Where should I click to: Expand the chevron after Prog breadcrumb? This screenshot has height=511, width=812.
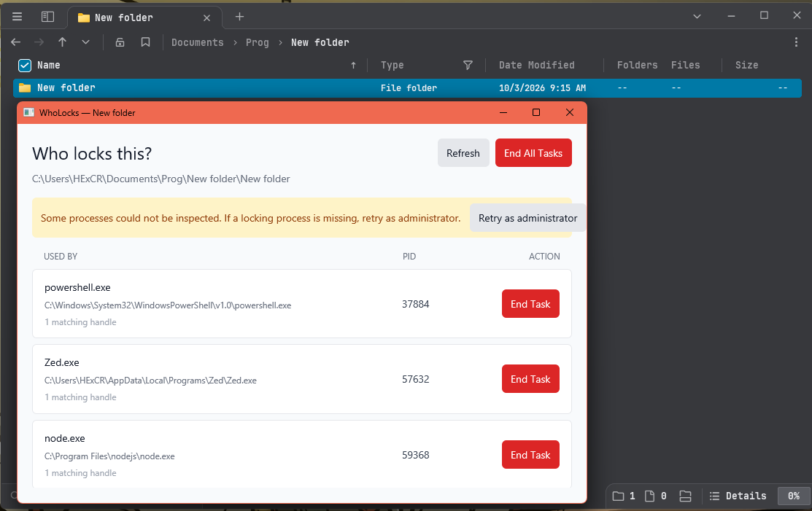tap(280, 42)
